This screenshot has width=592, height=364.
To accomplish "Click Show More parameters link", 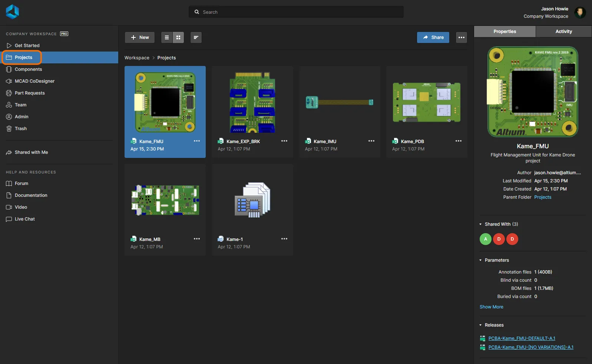I will pyautogui.click(x=492, y=307).
